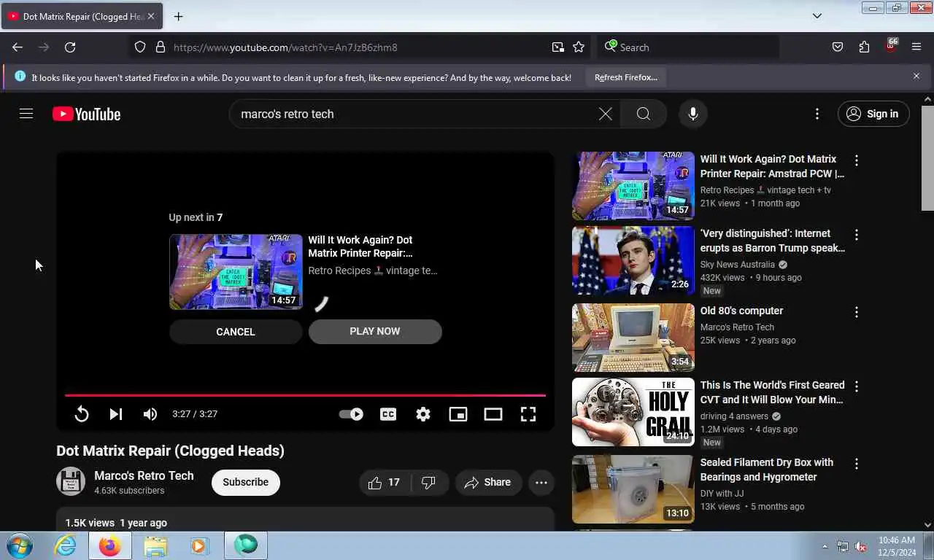Open the uBlock extension with 66 badge

tap(891, 46)
